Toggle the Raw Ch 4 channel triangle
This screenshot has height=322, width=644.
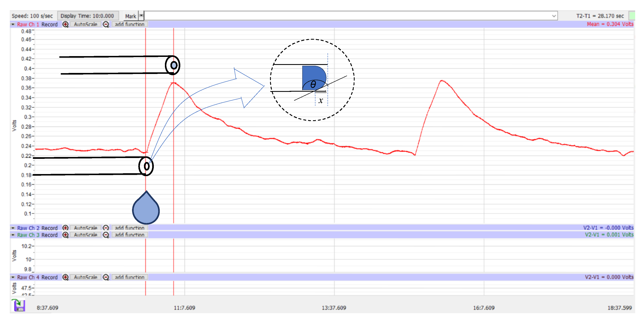13,277
